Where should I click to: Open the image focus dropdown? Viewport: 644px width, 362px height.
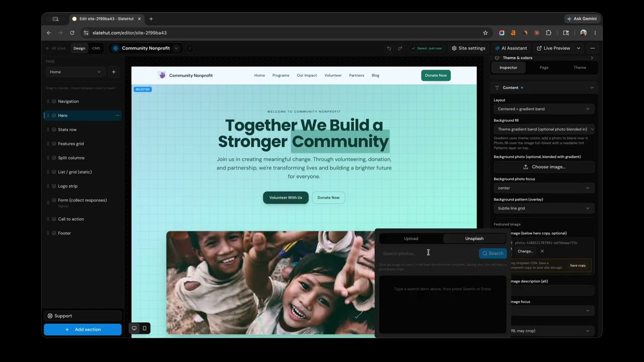click(x=552, y=311)
